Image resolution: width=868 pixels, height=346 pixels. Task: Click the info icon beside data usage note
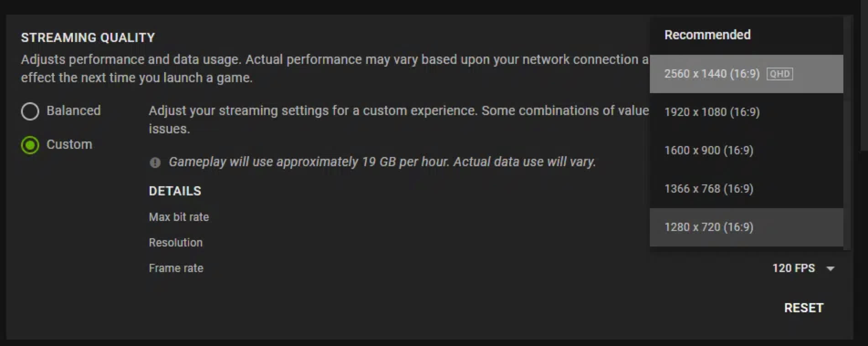pos(155,163)
